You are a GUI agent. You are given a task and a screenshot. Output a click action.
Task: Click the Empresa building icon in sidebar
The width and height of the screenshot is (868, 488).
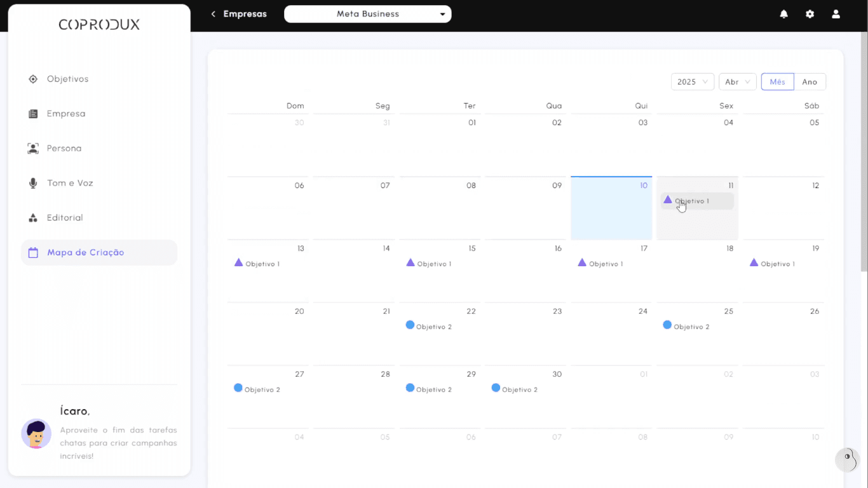(33, 114)
